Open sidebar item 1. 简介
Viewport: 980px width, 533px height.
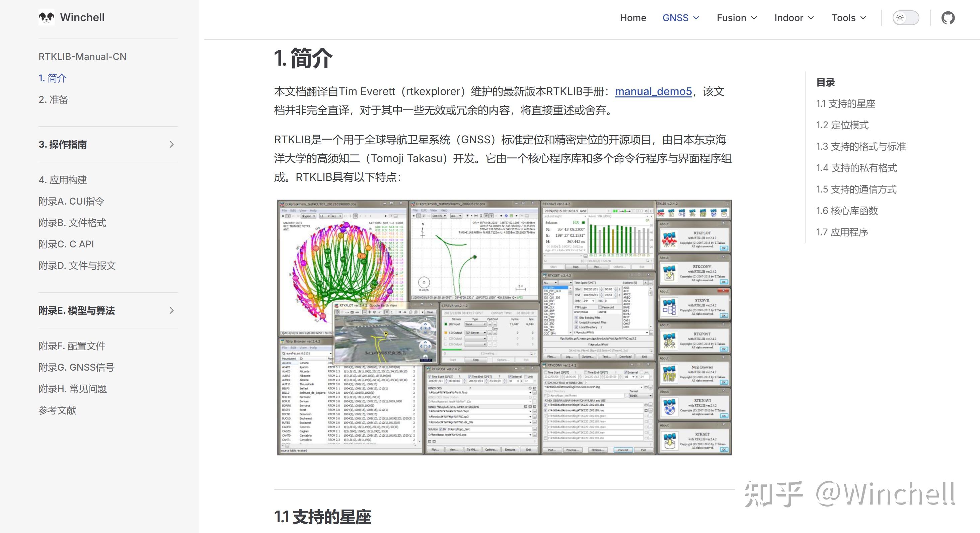coord(53,78)
